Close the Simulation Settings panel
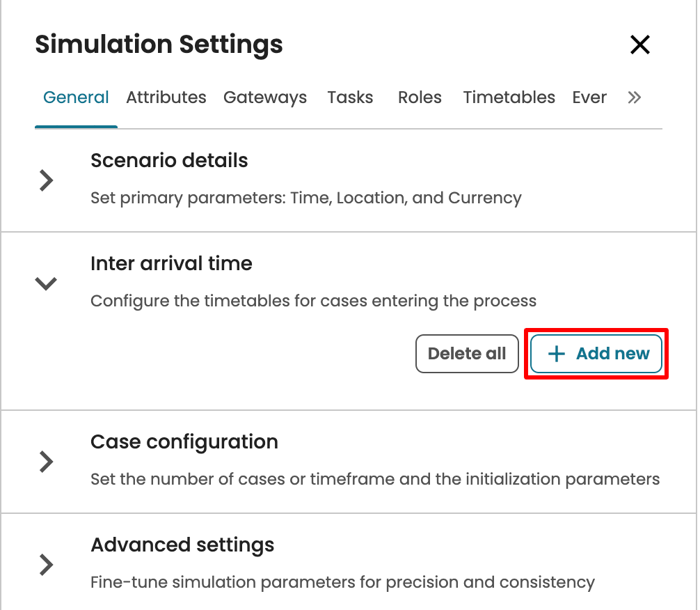The height and width of the screenshot is (610, 700). tap(639, 45)
